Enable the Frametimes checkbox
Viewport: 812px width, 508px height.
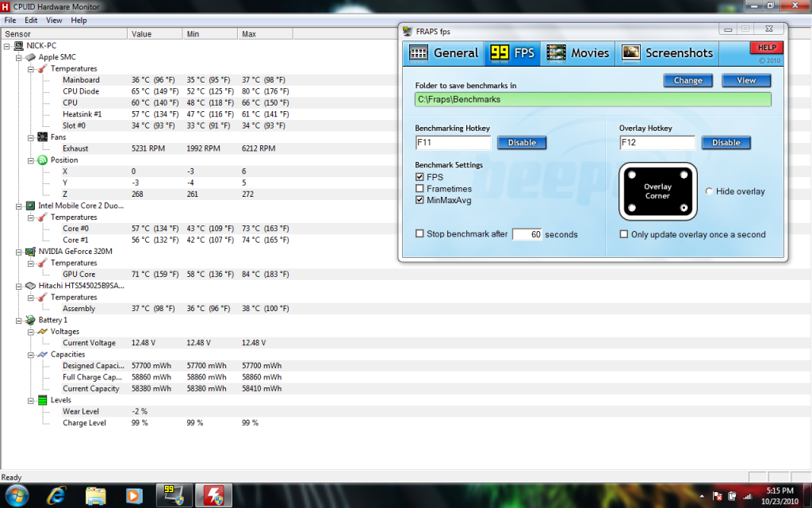(419, 189)
